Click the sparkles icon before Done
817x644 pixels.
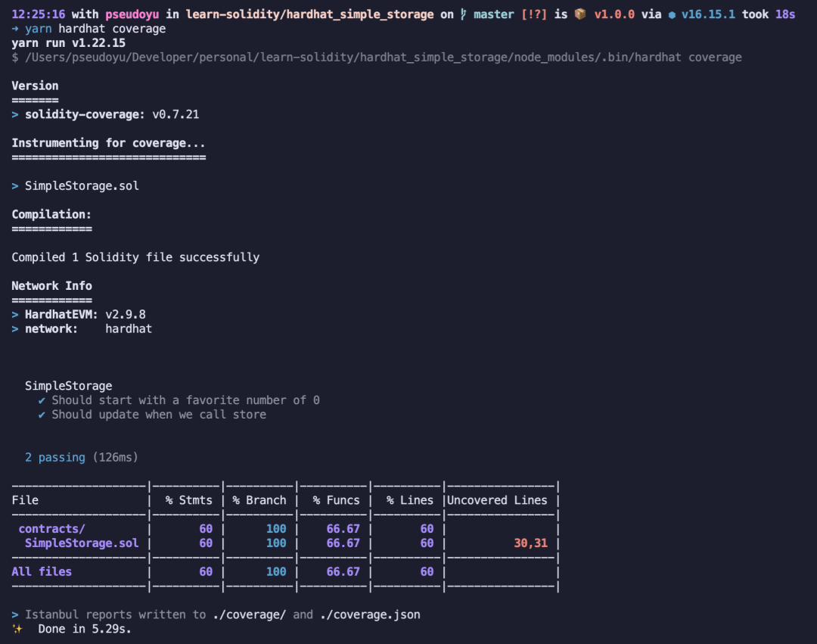coord(17,629)
